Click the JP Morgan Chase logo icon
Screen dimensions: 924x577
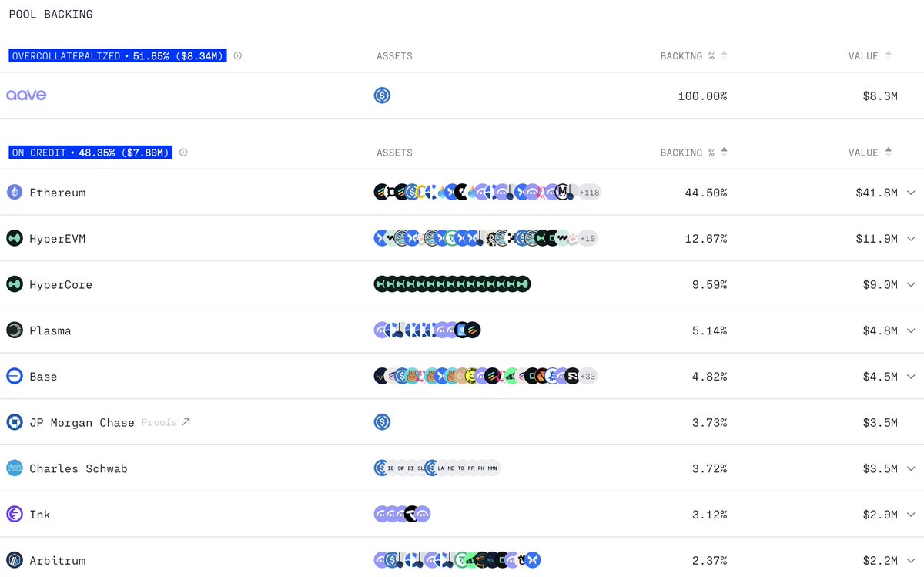tap(15, 422)
